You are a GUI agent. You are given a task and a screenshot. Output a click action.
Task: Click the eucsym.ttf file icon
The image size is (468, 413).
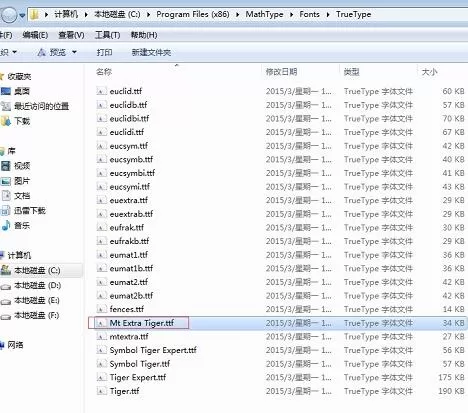click(101, 146)
